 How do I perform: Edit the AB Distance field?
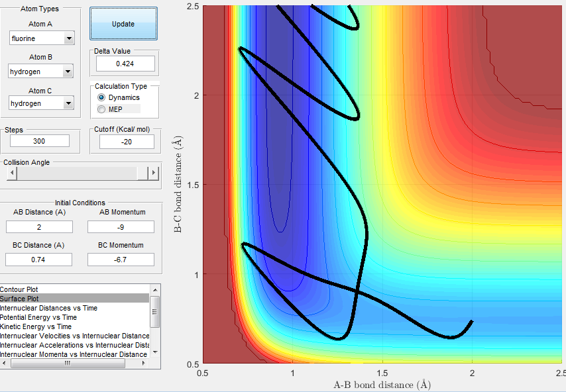[39, 227]
